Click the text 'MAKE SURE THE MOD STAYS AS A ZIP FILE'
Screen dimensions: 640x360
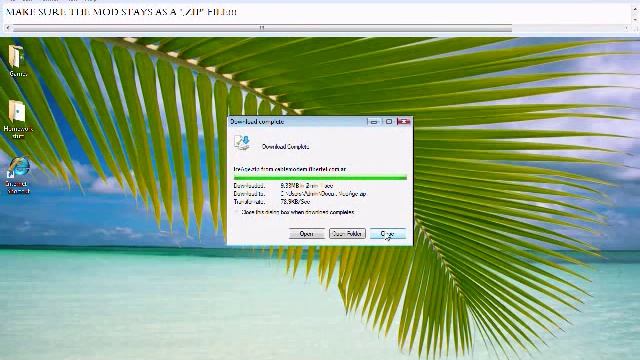[x=121, y=12]
